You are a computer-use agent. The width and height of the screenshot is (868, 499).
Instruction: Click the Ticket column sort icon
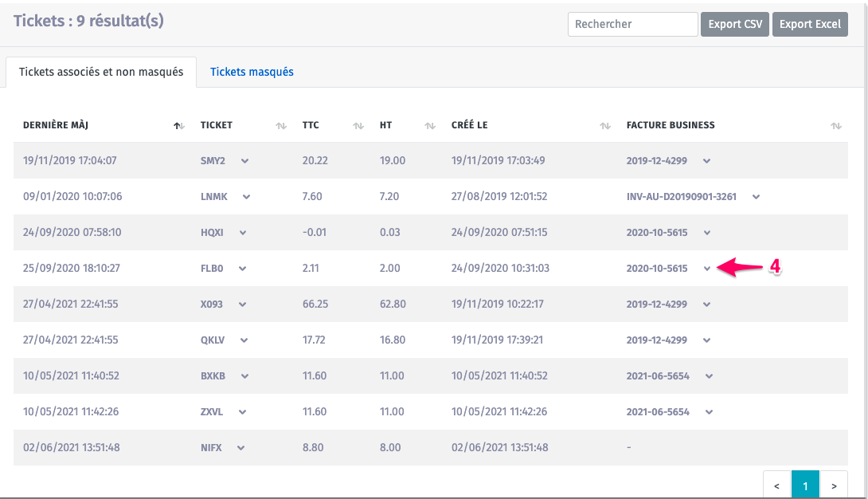(x=280, y=126)
